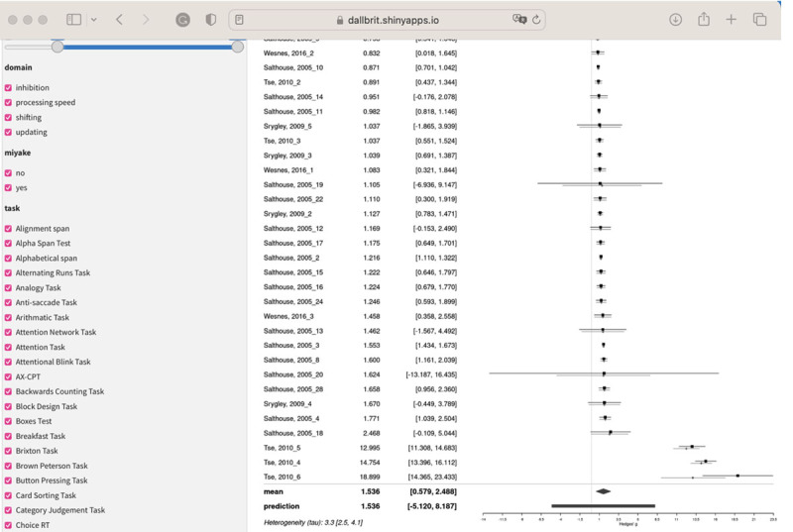Go back to previous page
Screen dimensions: 793x532
(119, 19)
